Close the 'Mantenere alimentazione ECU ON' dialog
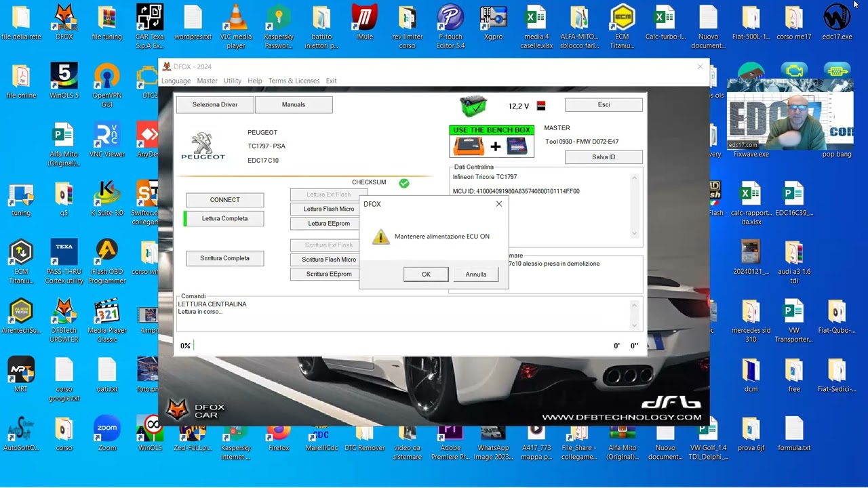Image resolution: width=868 pixels, height=488 pixels. pyautogui.click(x=499, y=204)
